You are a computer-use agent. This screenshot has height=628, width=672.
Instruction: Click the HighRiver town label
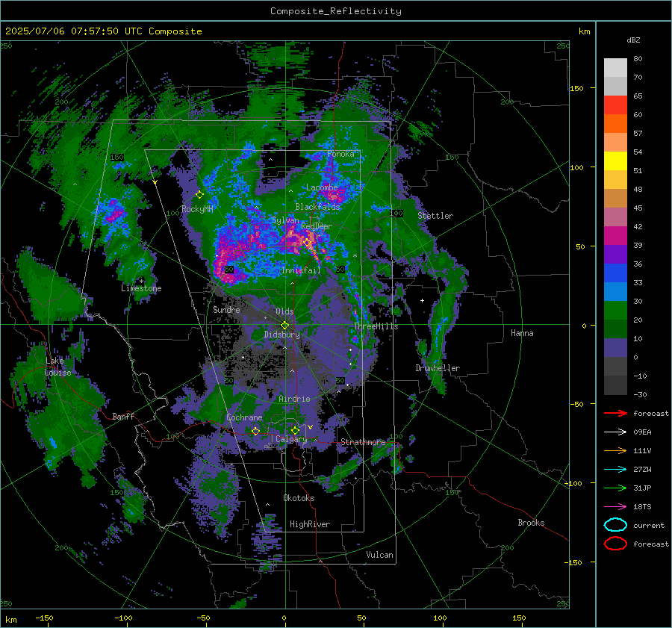(x=310, y=524)
